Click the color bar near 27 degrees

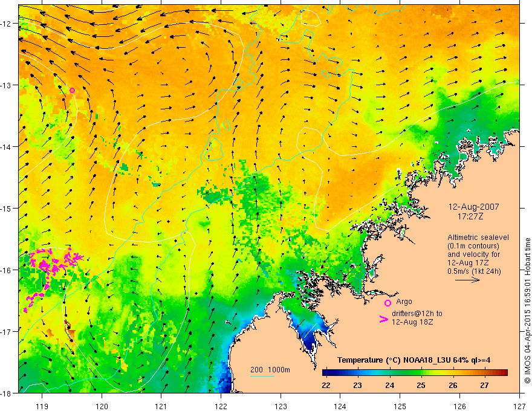(484, 372)
